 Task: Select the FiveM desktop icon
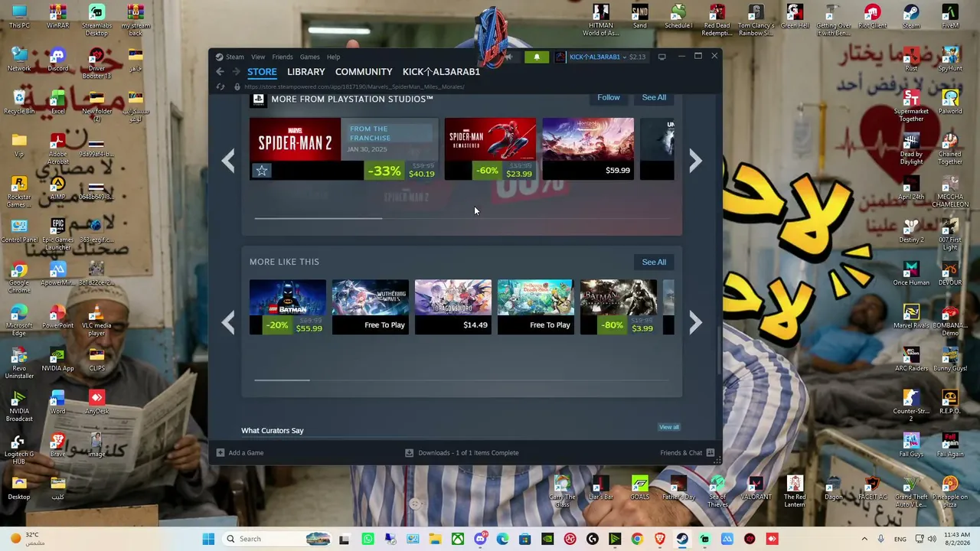point(950,17)
